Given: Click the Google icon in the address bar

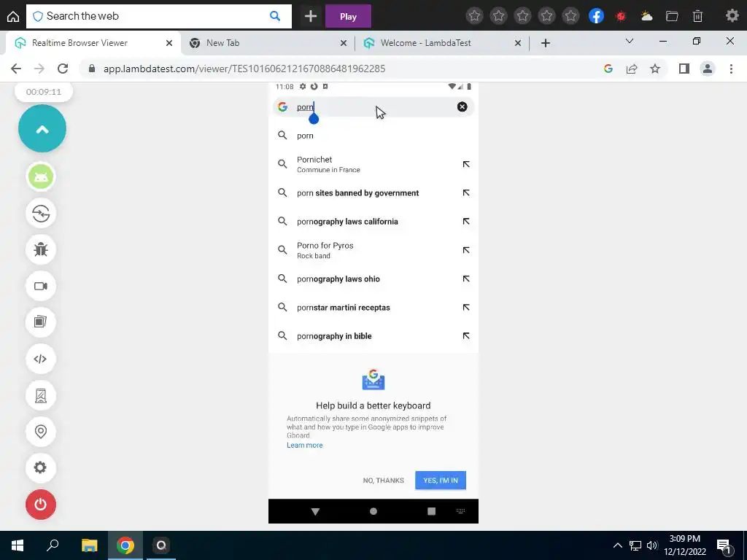Looking at the screenshot, I should (608, 69).
